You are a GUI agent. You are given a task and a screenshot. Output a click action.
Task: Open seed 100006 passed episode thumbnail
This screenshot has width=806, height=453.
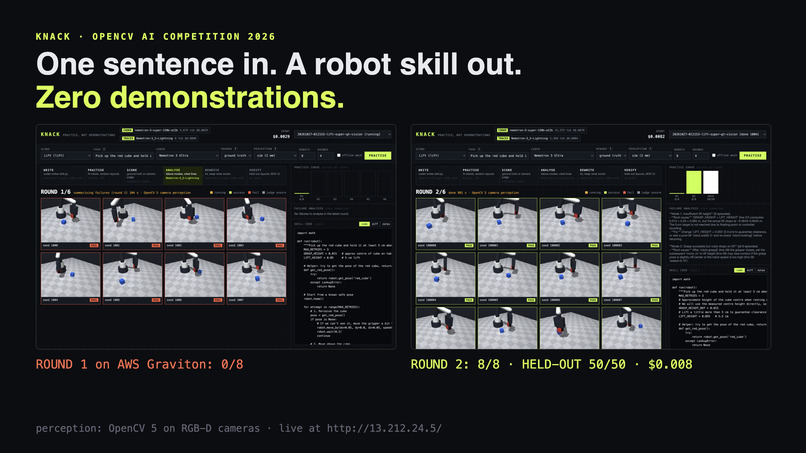[x=570, y=278]
